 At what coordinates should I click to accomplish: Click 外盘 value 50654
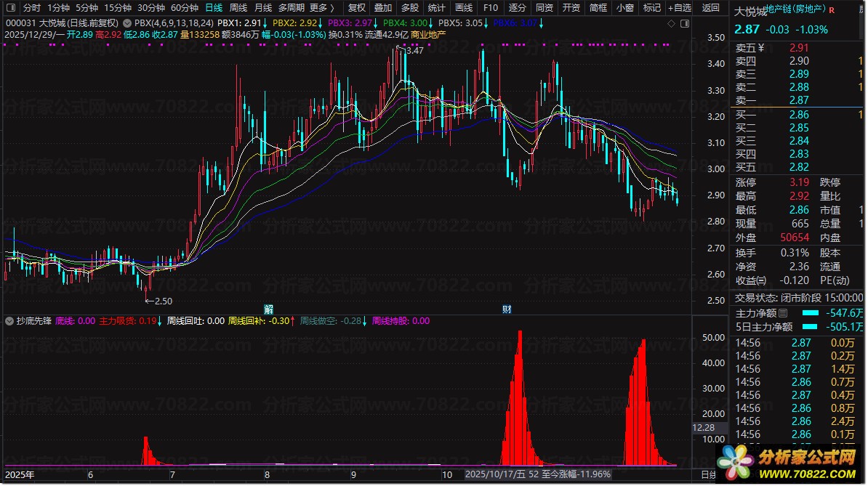(795, 238)
